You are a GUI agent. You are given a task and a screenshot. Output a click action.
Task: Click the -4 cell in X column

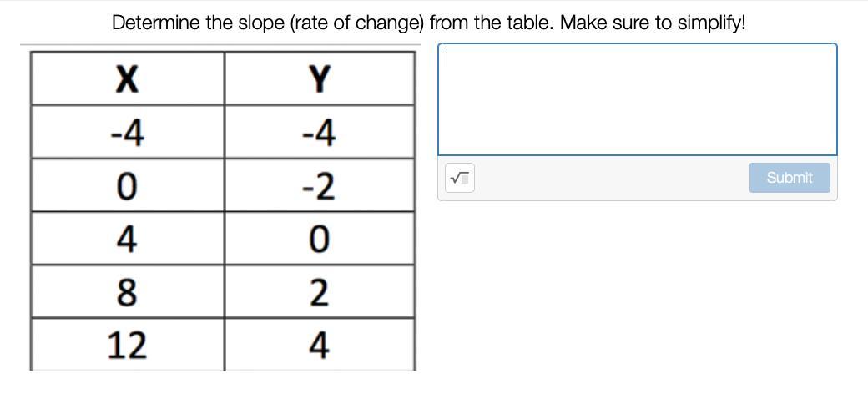pos(127,132)
